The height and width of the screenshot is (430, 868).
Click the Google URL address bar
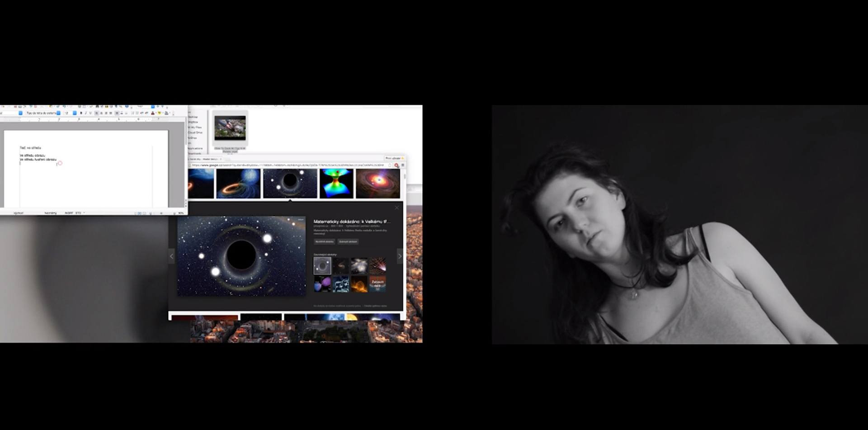(289, 165)
